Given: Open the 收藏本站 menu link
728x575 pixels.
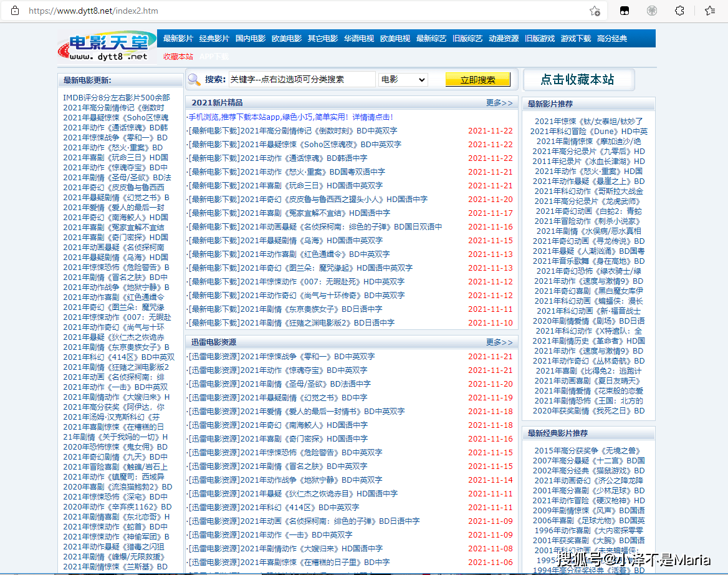Looking at the screenshot, I should pos(177,56).
